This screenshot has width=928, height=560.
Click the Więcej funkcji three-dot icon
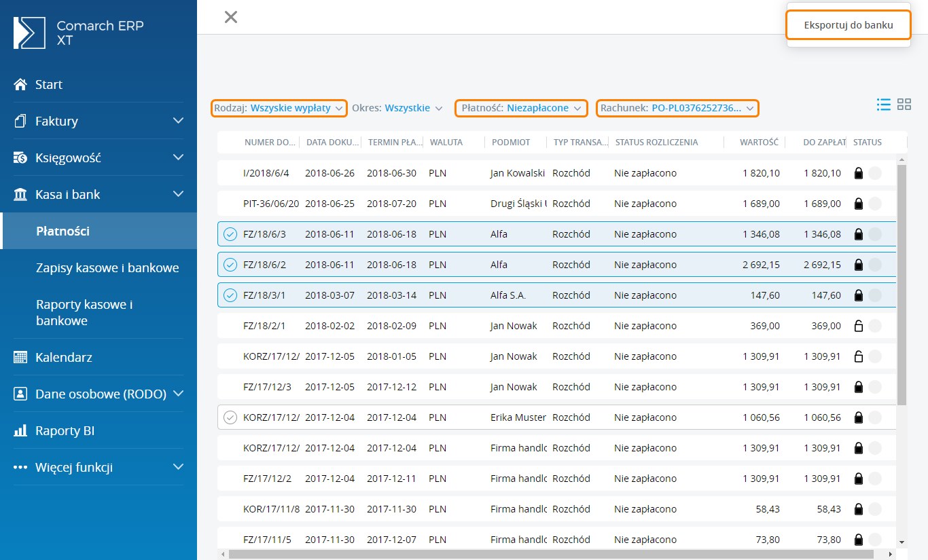coord(20,467)
